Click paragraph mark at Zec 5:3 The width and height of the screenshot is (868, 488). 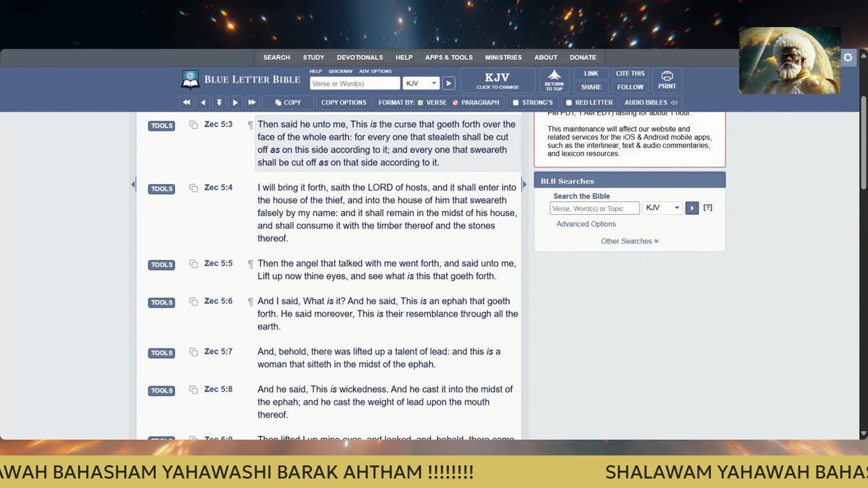point(250,125)
